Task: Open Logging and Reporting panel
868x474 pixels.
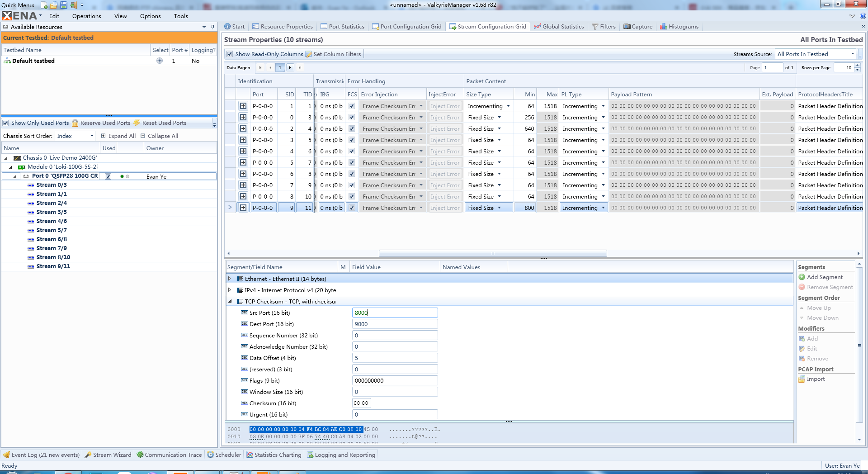Action: point(341,455)
